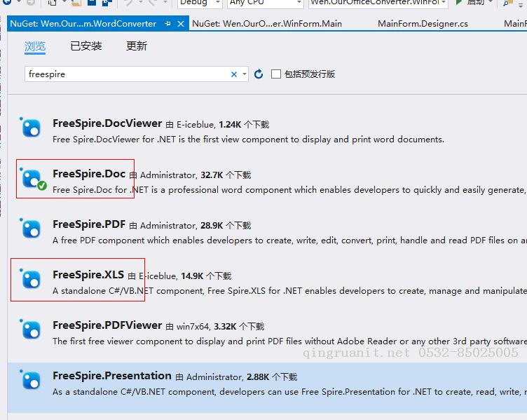Click the FreeSpire.DocViewer package icon
The width and height of the screenshot is (527, 420).
(x=31, y=127)
